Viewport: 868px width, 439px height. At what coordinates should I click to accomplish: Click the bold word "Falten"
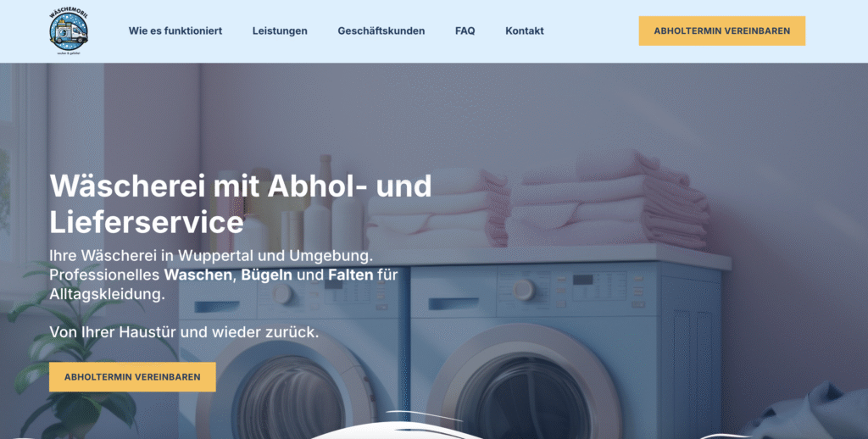click(x=350, y=275)
